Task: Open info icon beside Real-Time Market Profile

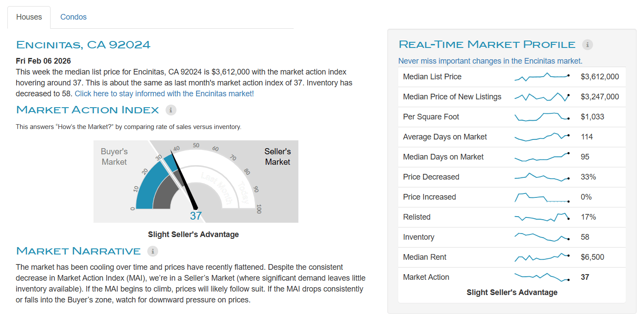Action: [587, 44]
